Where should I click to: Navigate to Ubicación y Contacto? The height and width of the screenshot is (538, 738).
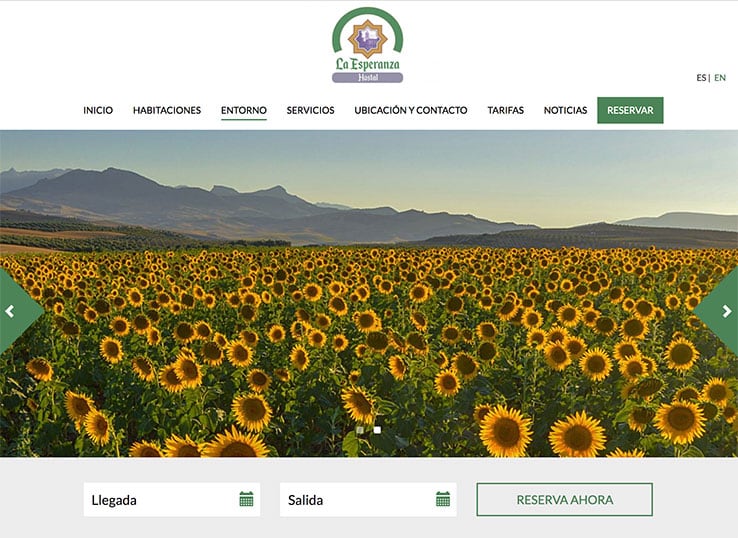click(410, 110)
